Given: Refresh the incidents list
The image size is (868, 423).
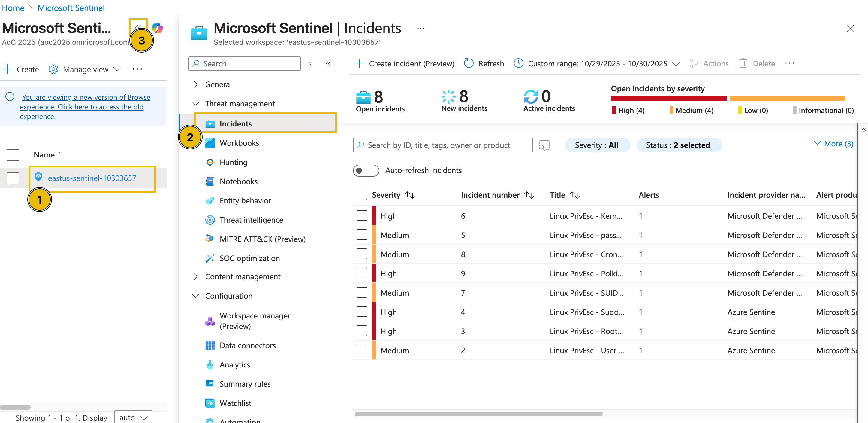Looking at the screenshot, I should point(484,63).
